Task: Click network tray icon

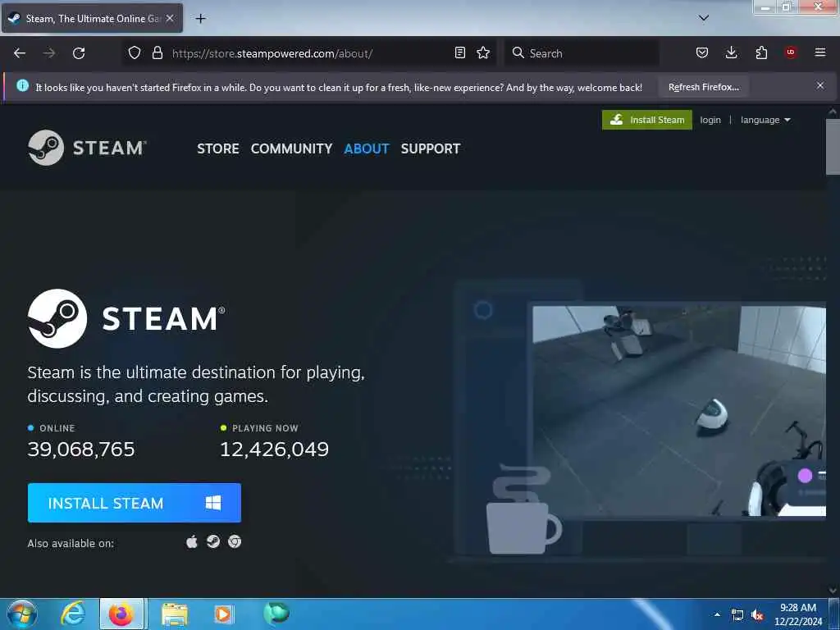Action: [737, 615]
